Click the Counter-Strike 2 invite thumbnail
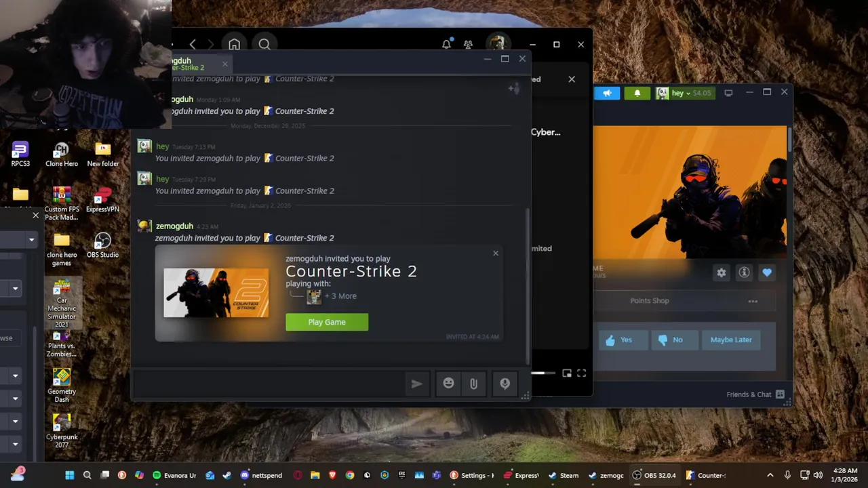The image size is (868, 488). (x=216, y=293)
